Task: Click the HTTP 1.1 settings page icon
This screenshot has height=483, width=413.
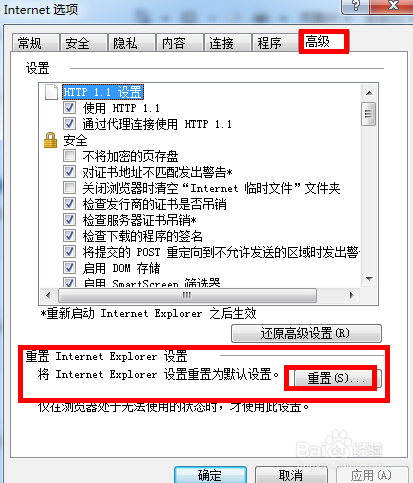Action: point(51,92)
